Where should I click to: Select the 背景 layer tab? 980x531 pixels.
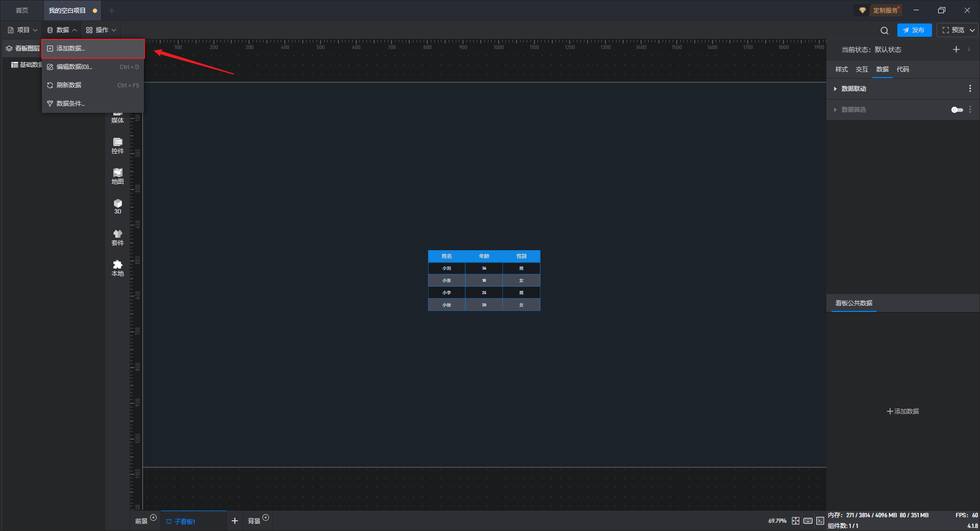[x=254, y=521]
